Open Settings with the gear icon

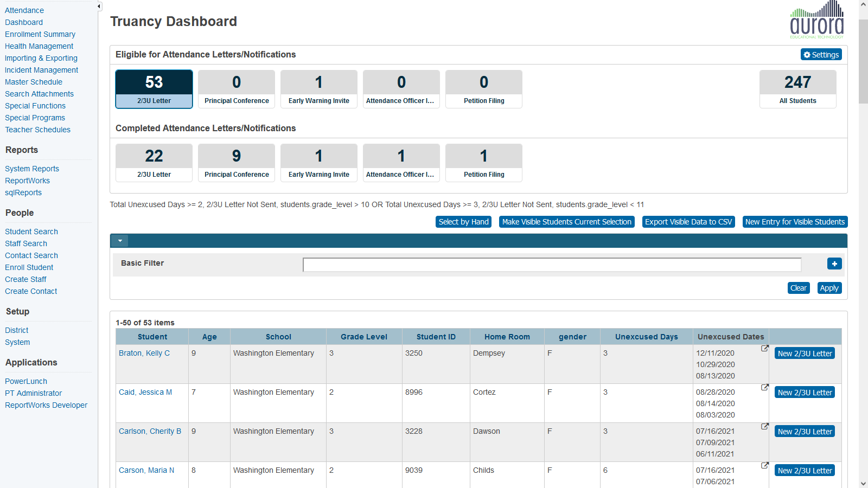(821, 55)
